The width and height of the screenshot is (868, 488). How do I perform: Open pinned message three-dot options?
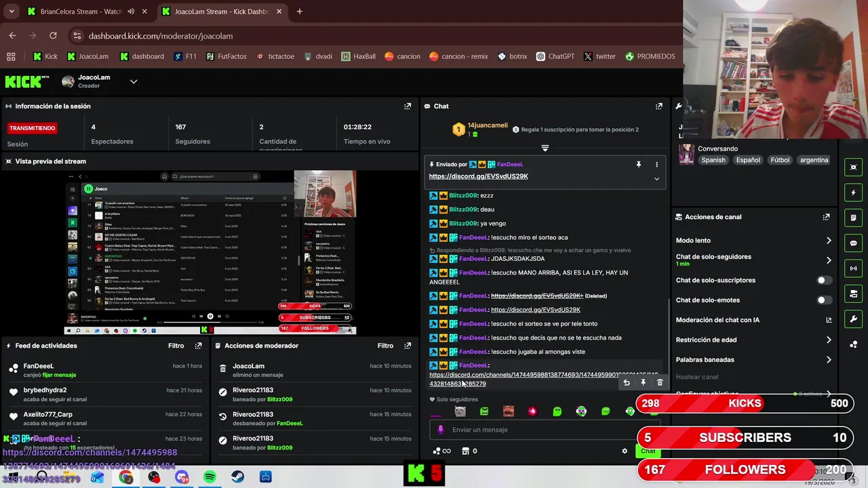(656, 164)
